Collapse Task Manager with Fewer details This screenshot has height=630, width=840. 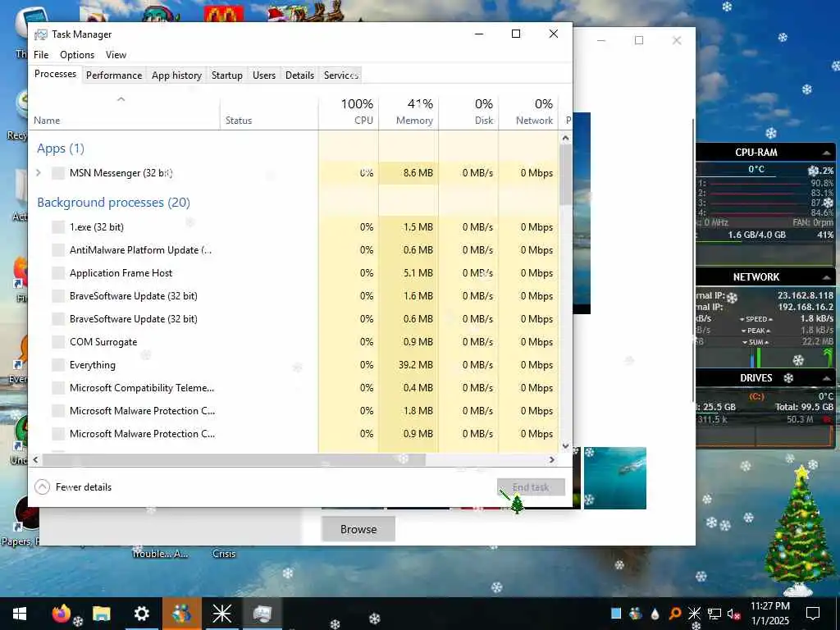pos(73,487)
